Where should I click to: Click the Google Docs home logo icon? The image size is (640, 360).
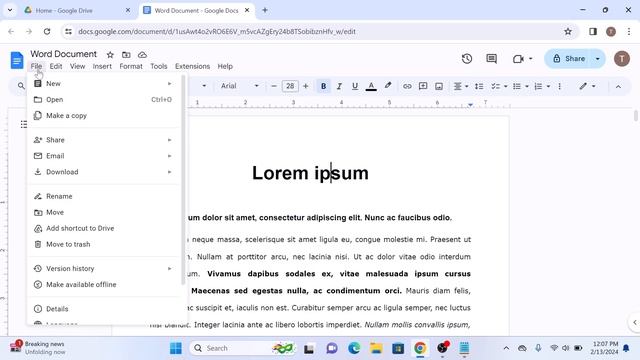click(x=17, y=60)
